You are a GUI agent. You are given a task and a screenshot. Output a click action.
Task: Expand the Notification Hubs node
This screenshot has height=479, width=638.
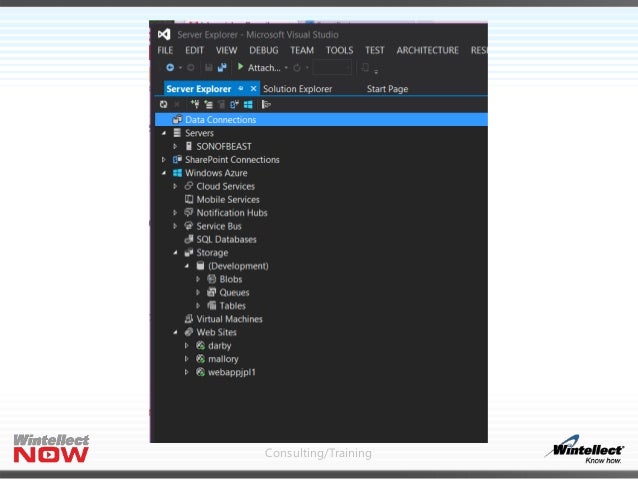click(175, 213)
